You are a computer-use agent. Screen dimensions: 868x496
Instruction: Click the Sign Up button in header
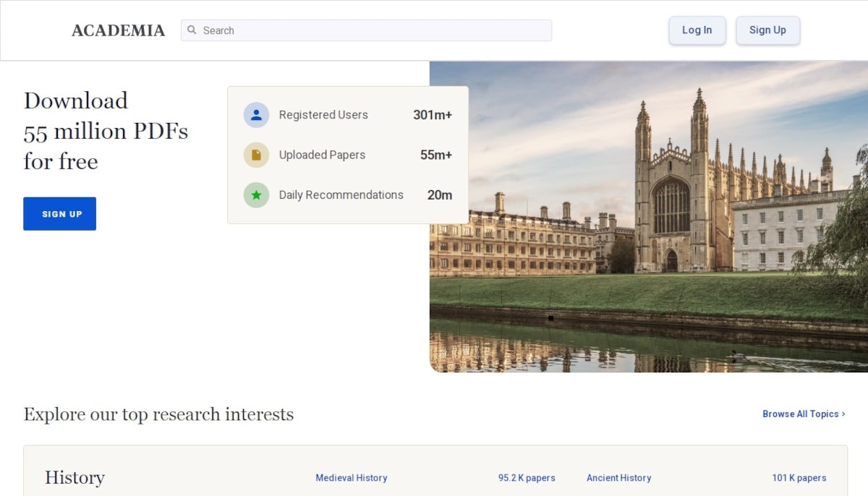click(767, 30)
